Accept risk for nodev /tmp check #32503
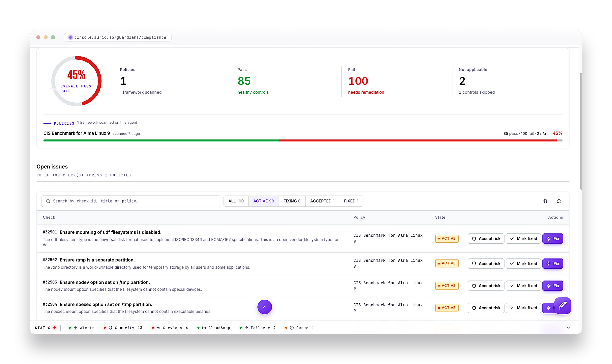The width and height of the screenshot is (612, 364). pos(486,286)
